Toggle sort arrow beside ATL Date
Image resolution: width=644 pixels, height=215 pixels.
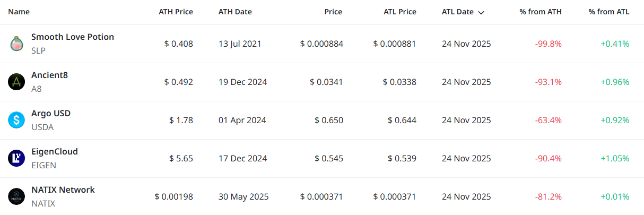pos(481,12)
